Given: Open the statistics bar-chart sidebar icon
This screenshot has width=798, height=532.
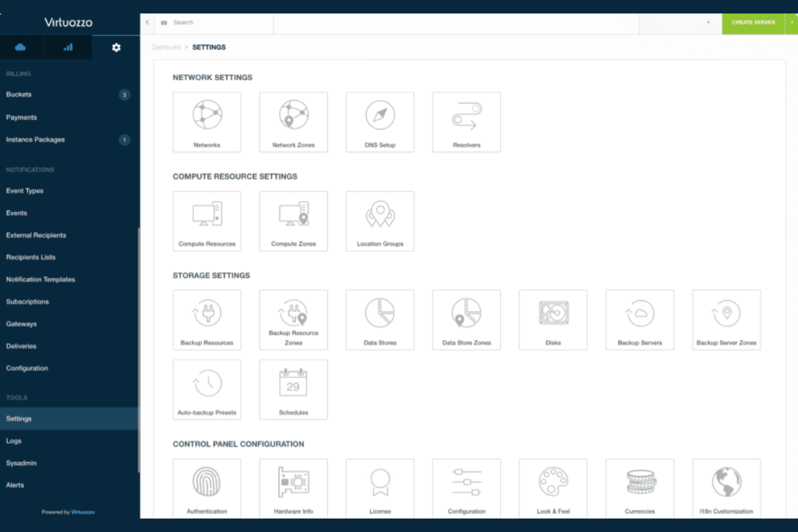Looking at the screenshot, I should [x=68, y=47].
